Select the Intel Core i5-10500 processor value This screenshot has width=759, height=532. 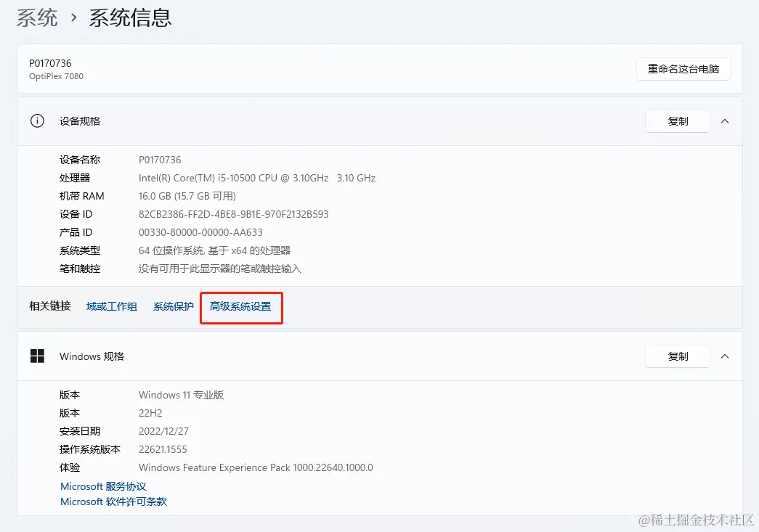pos(257,178)
